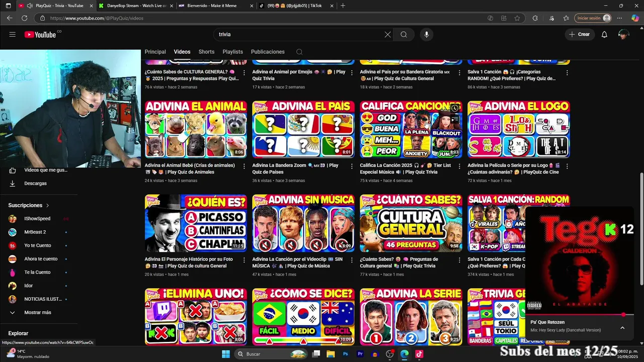Open options for El Personaje Histórico video
This screenshot has height=362, width=644.
tap(244, 260)
